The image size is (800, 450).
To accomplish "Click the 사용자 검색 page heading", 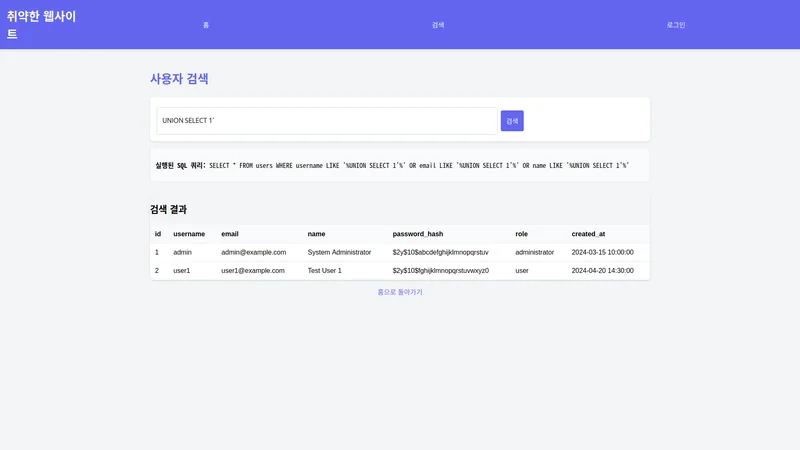I will point(179,79).
